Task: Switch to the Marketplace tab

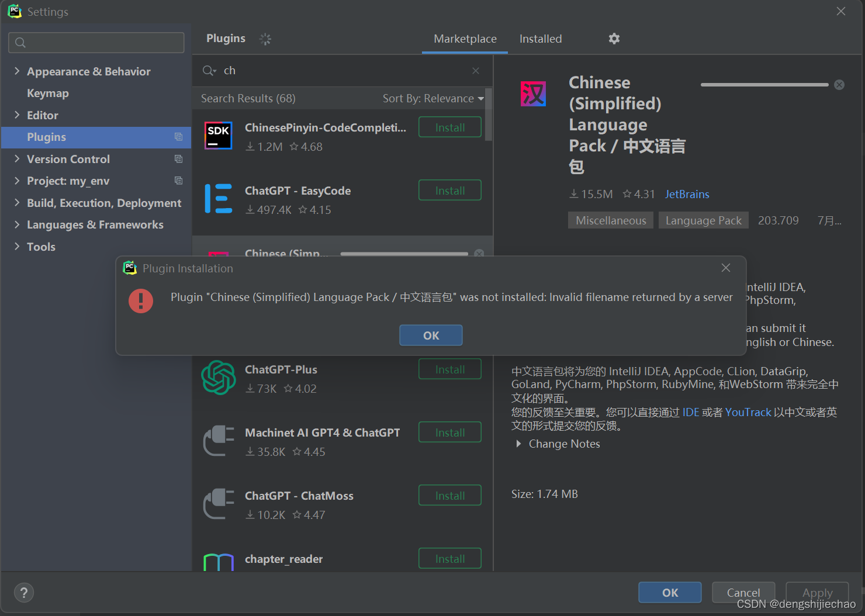Action: point(465,39)
